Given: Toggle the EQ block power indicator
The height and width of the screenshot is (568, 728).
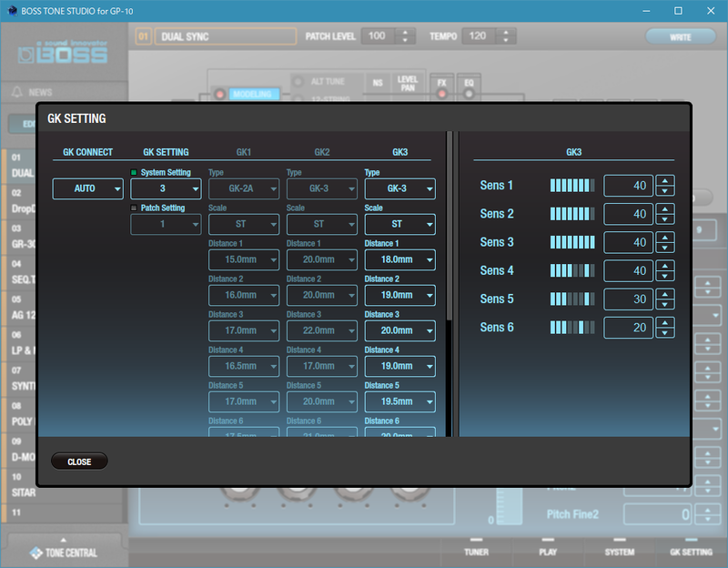Looking at the screenshot, I should point(469,94).
